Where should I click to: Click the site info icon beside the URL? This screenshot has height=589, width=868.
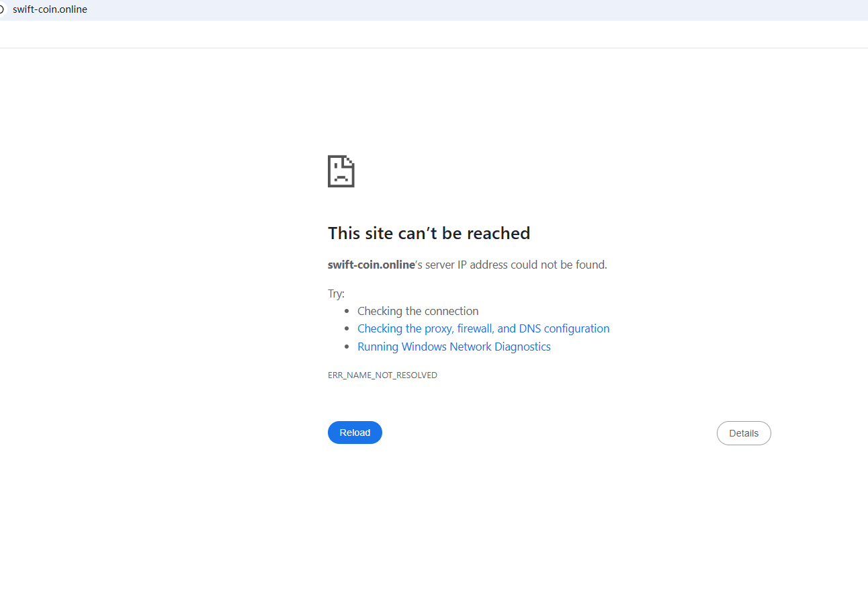[2, 9]
